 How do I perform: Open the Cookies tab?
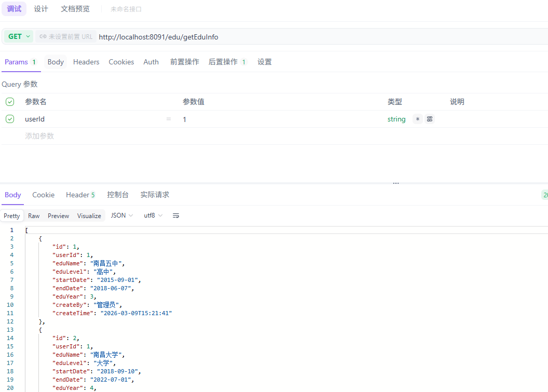click(x=121, y=62)
